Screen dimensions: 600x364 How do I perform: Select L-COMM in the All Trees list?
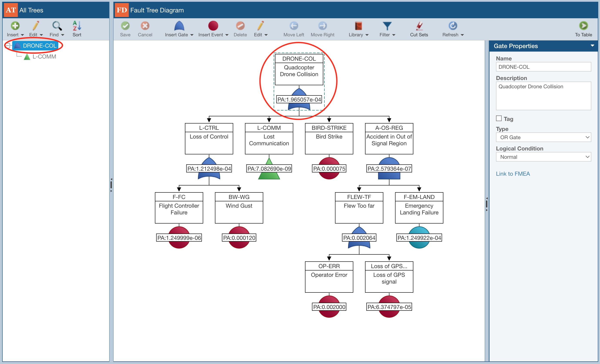click(x=44, y=57)
